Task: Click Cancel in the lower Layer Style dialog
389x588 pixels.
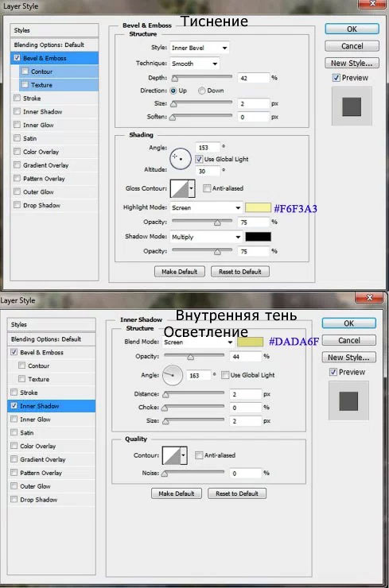Action: (348, 340)
